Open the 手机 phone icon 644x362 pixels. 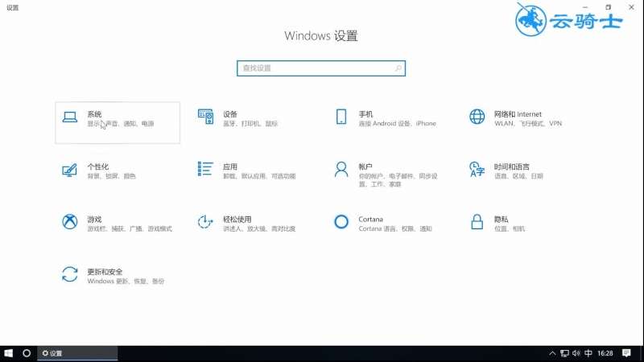(341, 117)
